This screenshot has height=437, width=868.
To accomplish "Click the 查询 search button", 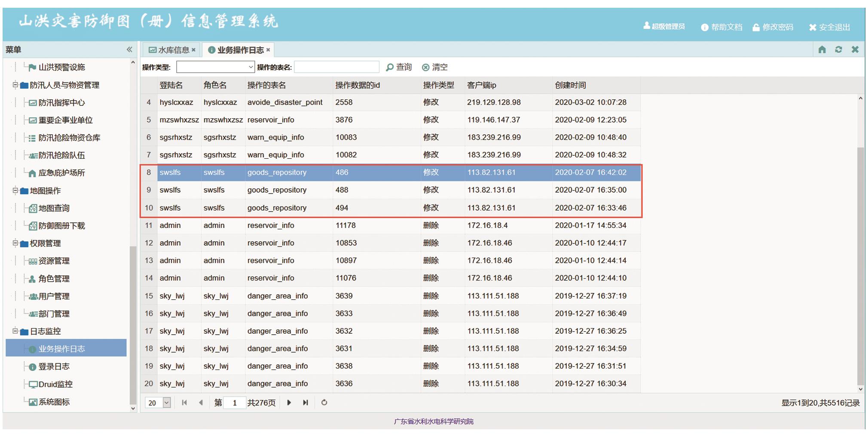I will pos(399,67).
